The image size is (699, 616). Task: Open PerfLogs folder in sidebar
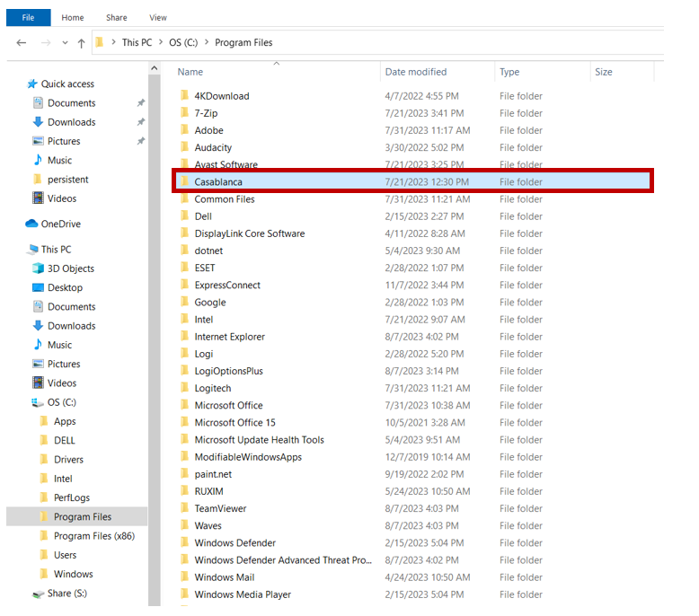71,497
